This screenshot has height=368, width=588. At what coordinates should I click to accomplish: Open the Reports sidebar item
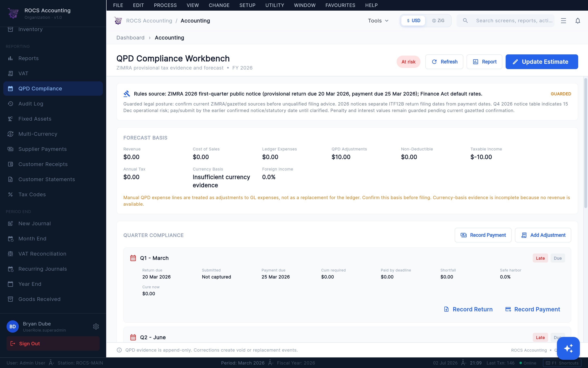53,58
